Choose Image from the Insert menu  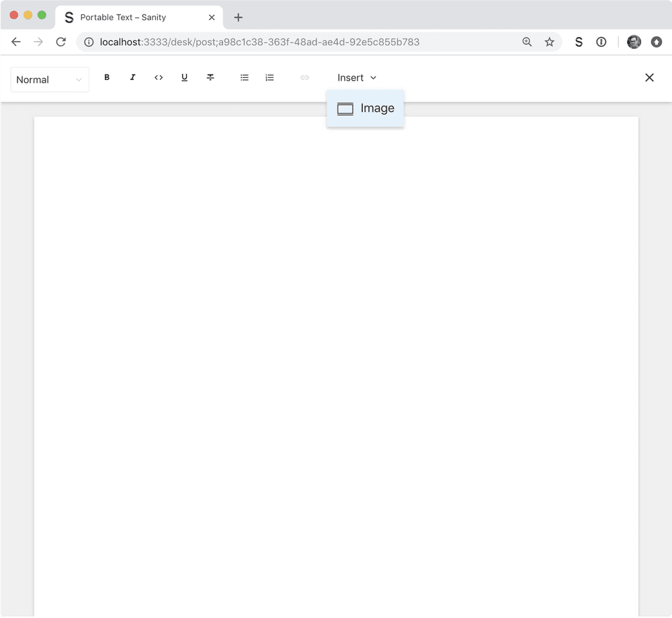pos(365,108)
